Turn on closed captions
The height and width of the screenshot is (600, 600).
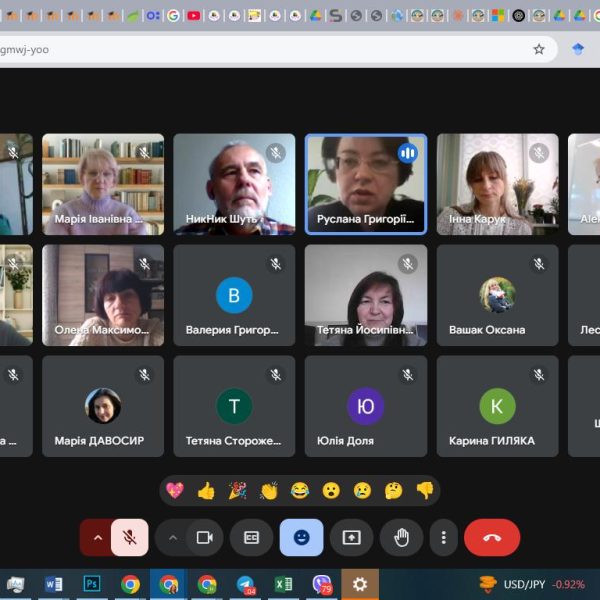click(252, 537)
